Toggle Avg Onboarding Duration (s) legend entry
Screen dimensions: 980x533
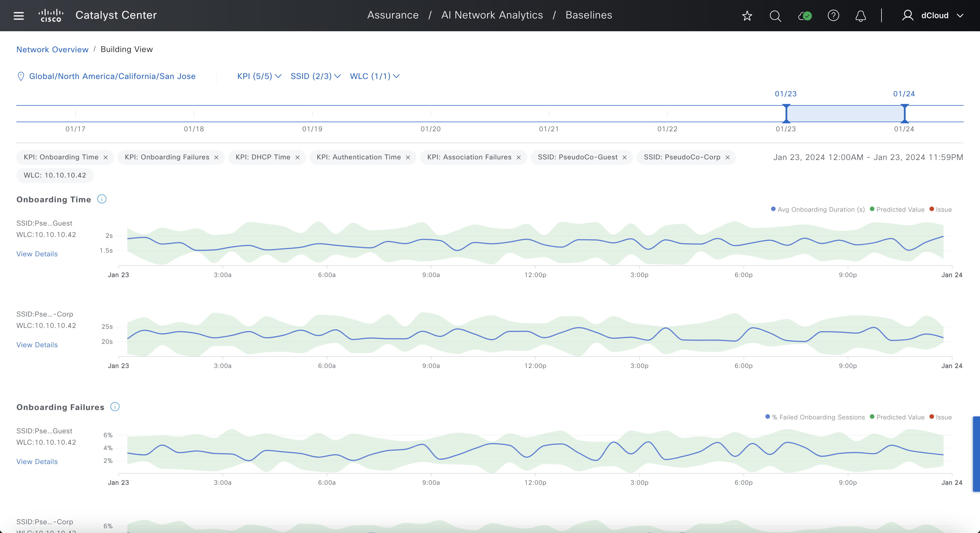818,209
